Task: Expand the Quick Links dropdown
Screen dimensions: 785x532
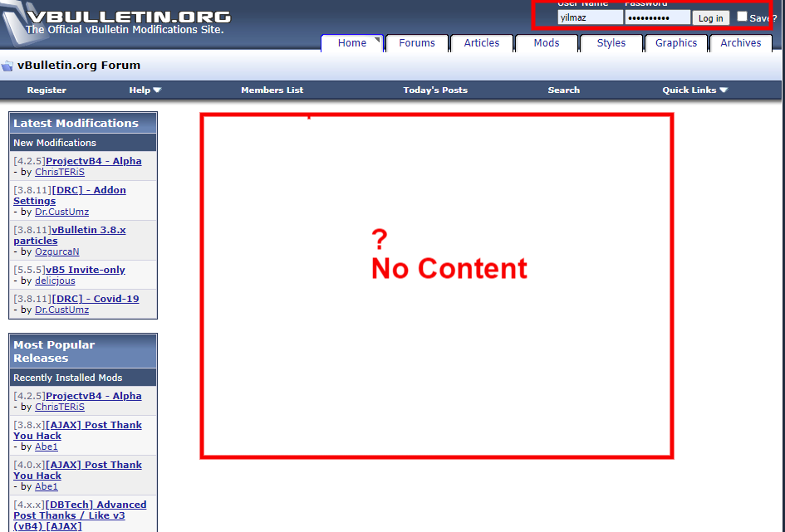Action: pos(695,90)
